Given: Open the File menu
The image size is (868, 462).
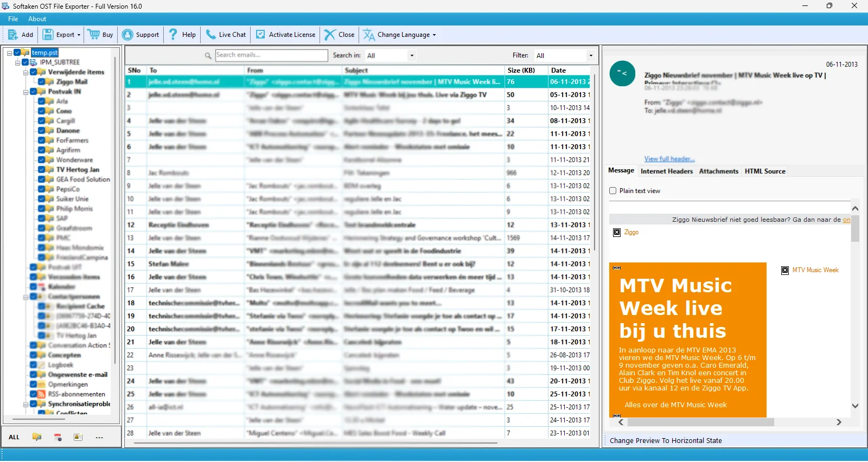Looking at the screenshot, I should pos(13,19).
